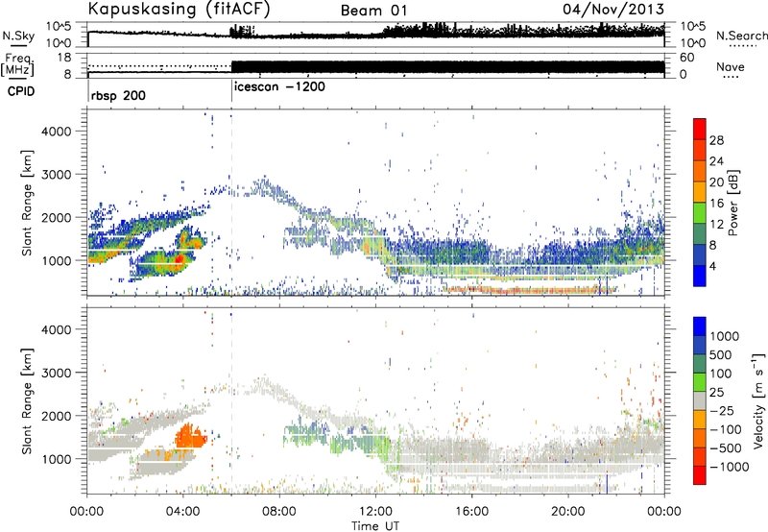Click the 'Time UT' axis title
The width and height of the screenshot is (768, 532).
(x=375, y=525)
